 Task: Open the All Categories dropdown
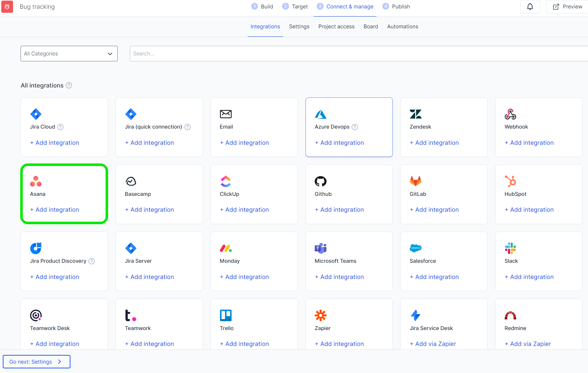tap(69, 54)
